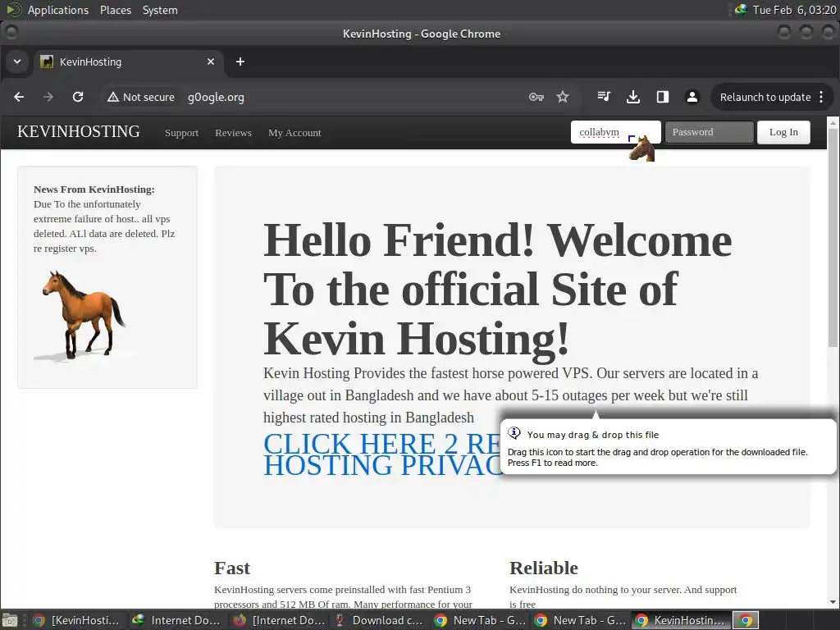The image size is (840, 630).
Task: Click the Password input field
Action: (709, 132)
